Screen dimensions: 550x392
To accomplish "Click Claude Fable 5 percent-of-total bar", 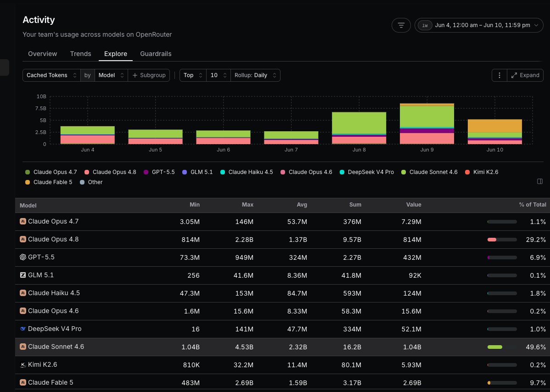I will 502,383.
